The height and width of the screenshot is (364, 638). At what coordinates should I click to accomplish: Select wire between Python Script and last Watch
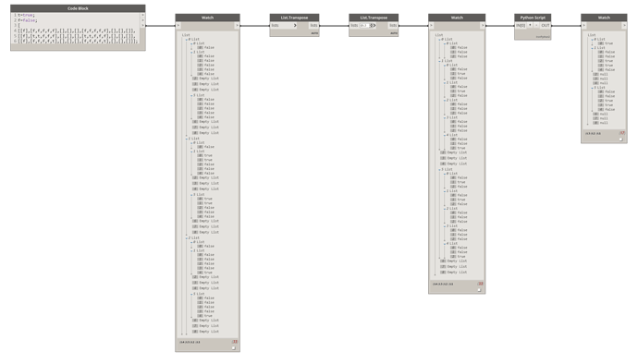[566, 26]
